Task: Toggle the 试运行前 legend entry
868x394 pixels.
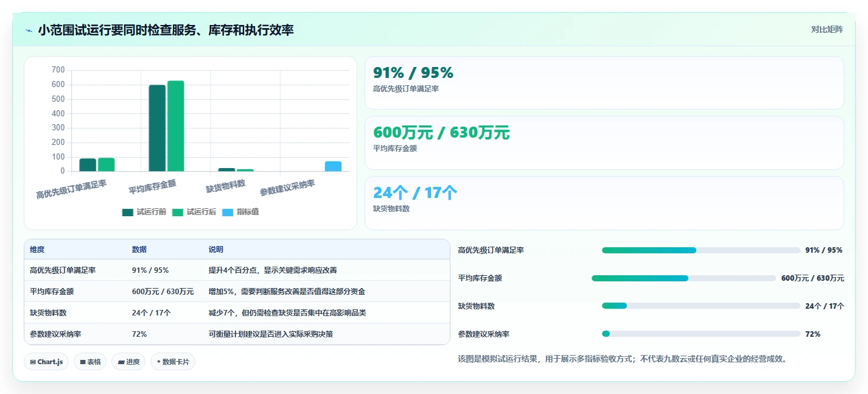Action: point(144,212)
